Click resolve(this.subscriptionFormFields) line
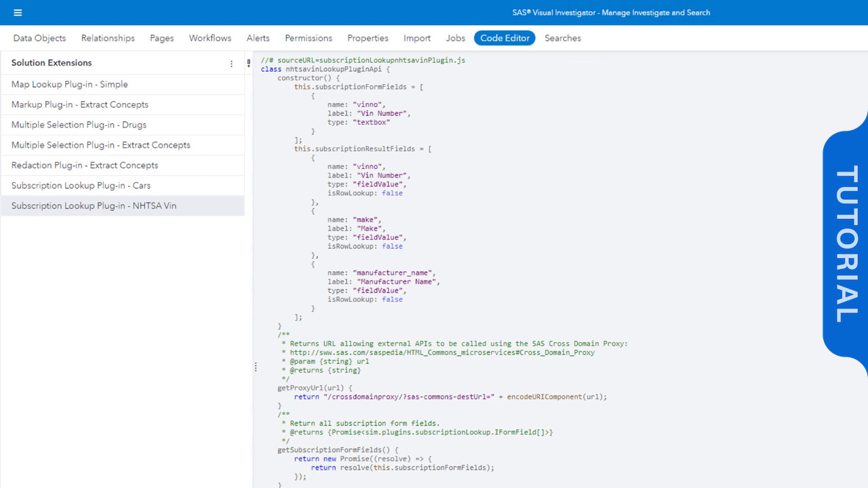Screen dimensions: 868x488 coord(403,467)
